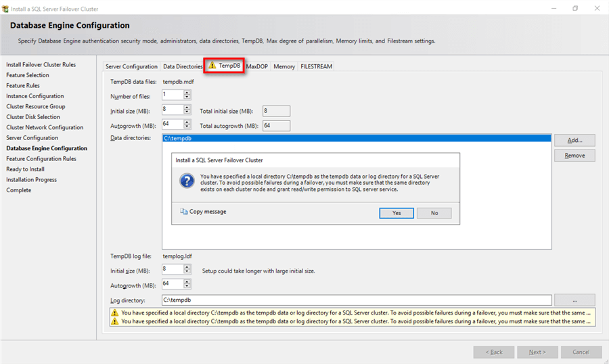Viewport: 609px width, 364px height.
Task: Switch to the Server Configuration tab
Action: pyautogui.click(x=131, y=66)
